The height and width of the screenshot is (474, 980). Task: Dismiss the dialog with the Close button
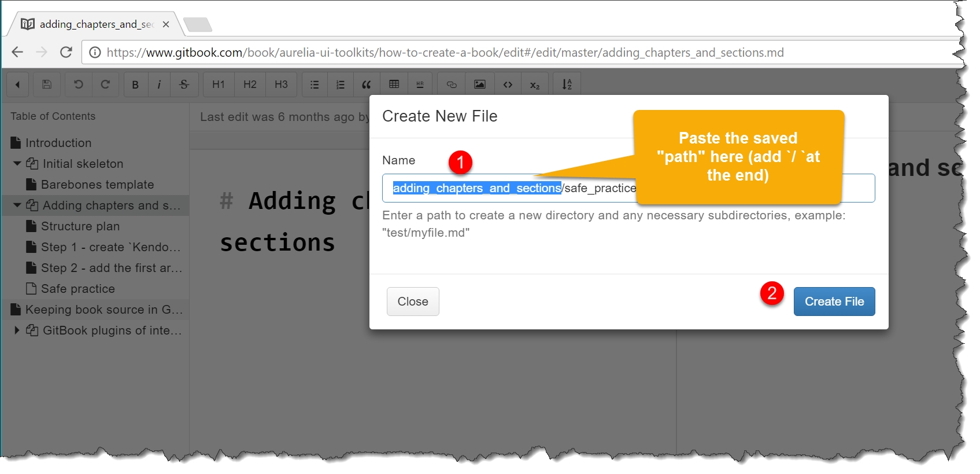(x=413, y=302)
